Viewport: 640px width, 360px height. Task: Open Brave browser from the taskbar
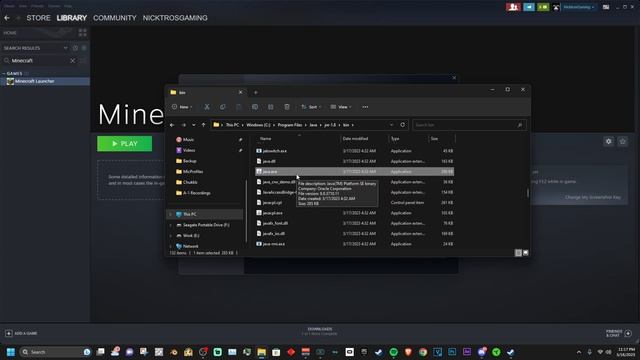(x=408, y=352)
